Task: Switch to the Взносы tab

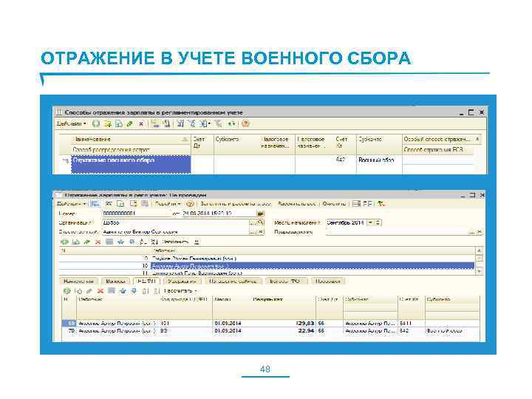Action: click(x=115, y=282)
